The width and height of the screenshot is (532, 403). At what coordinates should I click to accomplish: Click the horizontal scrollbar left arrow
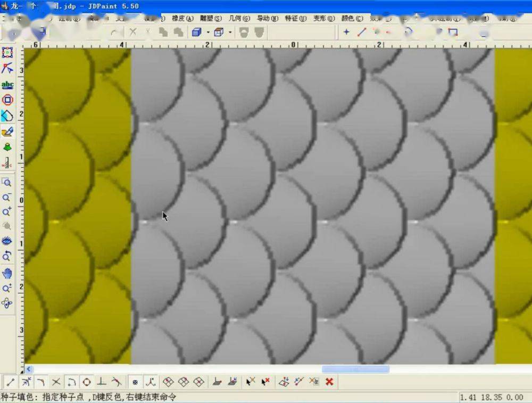(x=29, y=369)
